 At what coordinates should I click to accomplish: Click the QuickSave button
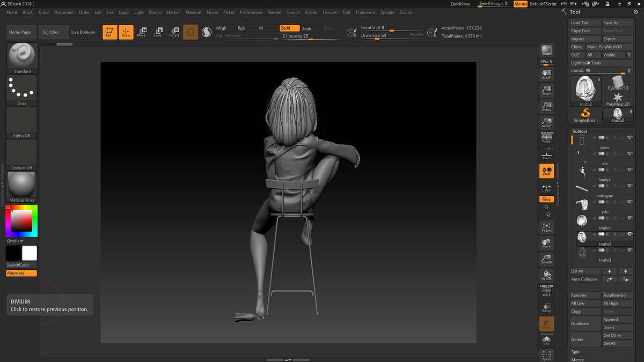460,4
